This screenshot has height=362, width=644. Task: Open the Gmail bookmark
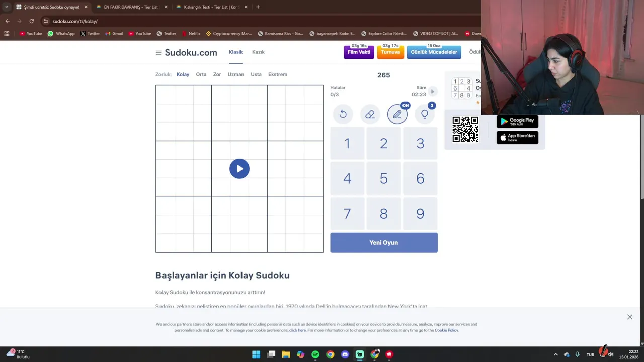tap(114, 34)
